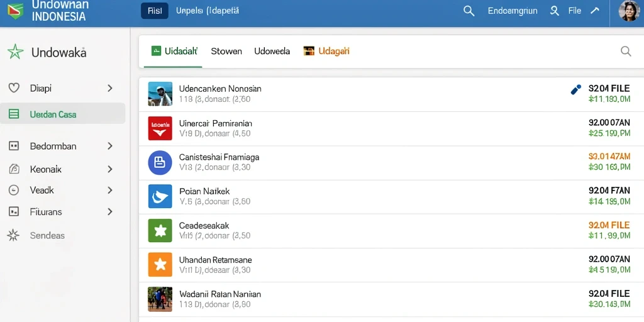Click the green star Undowaka icon
This screenshot has width=644, height=322.
(15, 52)
